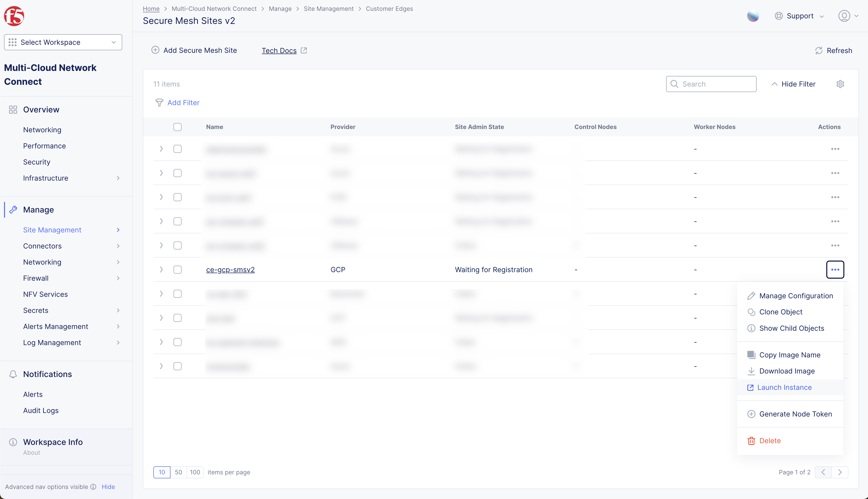Expand the Firewall submenu

point(118,278)
